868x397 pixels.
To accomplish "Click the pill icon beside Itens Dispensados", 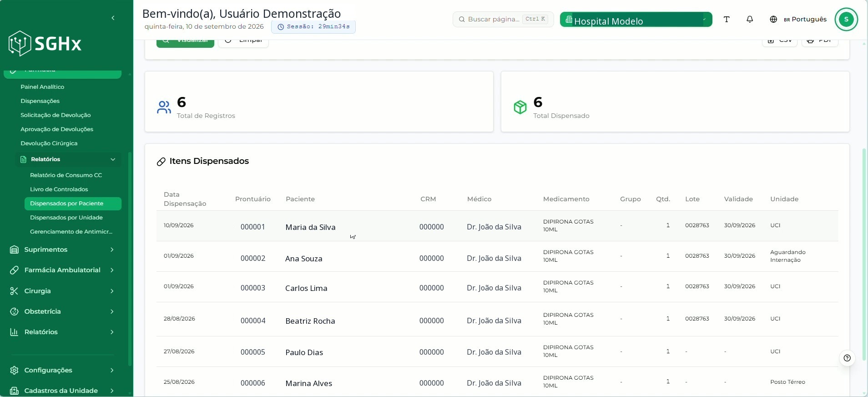I will click(x=161, y=162).
